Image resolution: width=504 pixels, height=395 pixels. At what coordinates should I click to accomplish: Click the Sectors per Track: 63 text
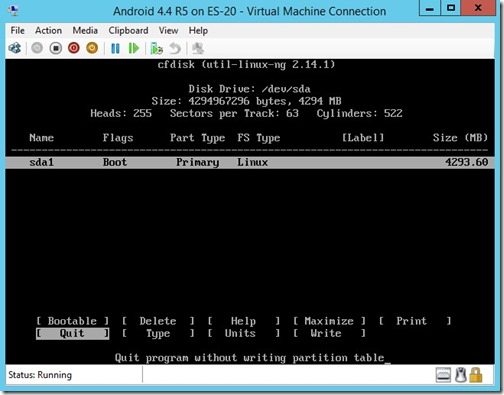click(234, 114)
